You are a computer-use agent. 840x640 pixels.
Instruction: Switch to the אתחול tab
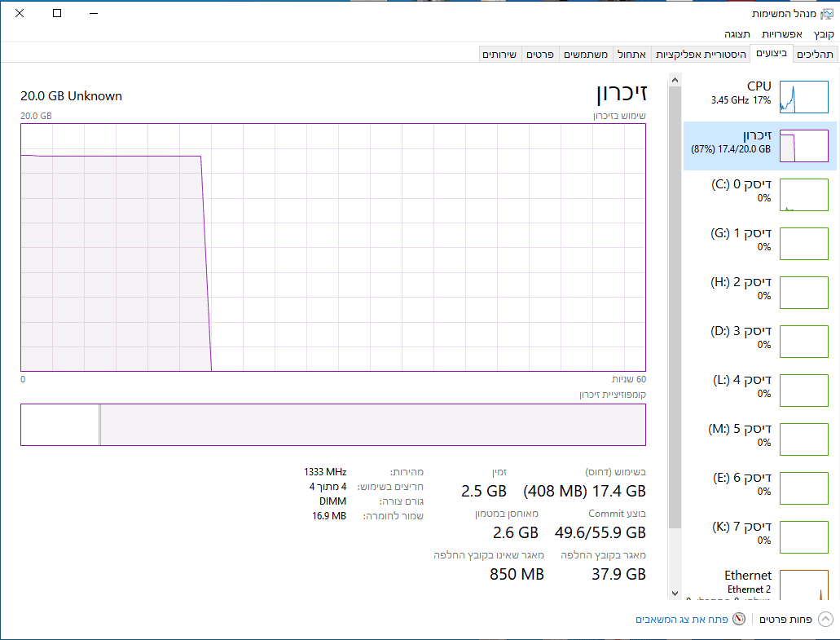631,54
